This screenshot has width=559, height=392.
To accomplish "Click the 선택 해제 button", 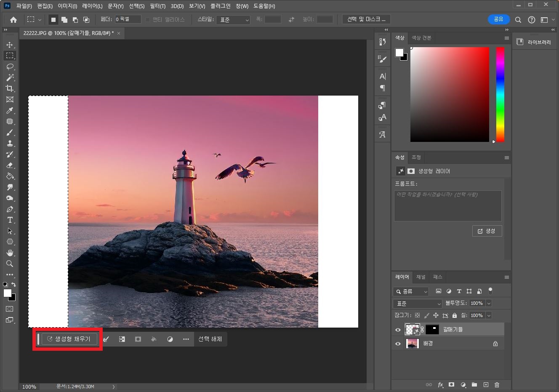I will (210, 339).
